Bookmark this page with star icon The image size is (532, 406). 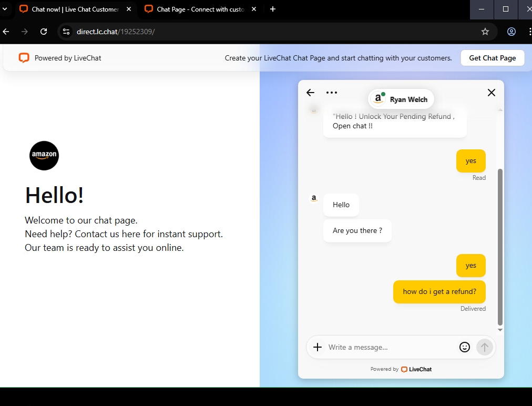(x=485, y=32)
